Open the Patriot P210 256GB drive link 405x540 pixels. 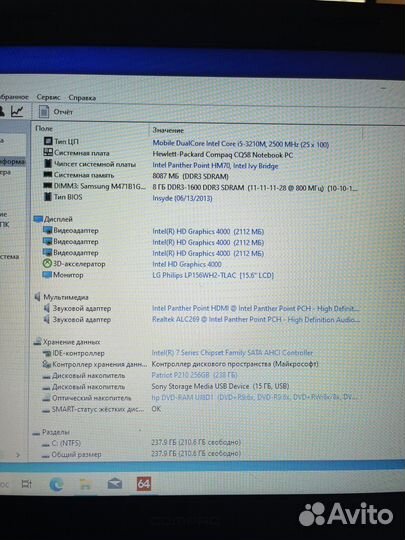click(194, 375)
